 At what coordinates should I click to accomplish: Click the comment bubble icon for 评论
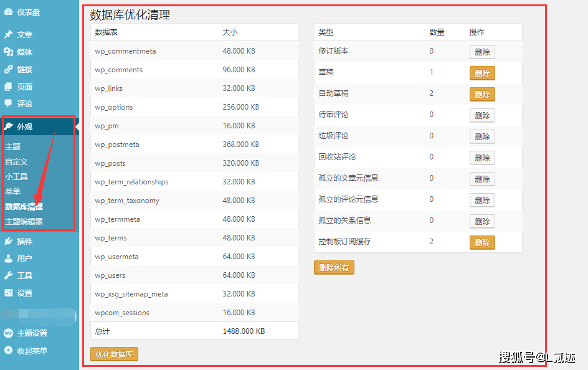pos(8,103)
